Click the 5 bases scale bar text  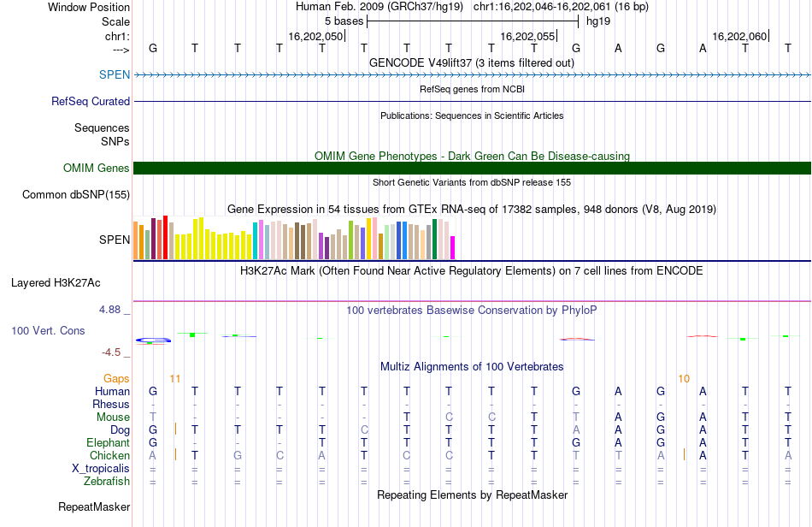pyautogui.click(x=344, y=21)
